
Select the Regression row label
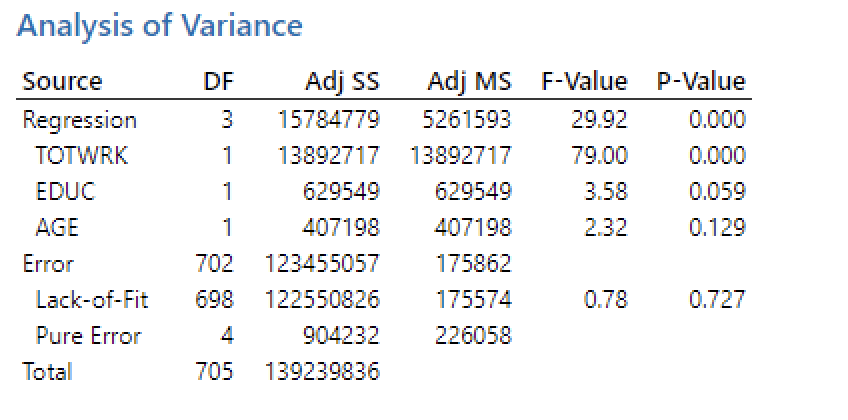click(80, 121)
